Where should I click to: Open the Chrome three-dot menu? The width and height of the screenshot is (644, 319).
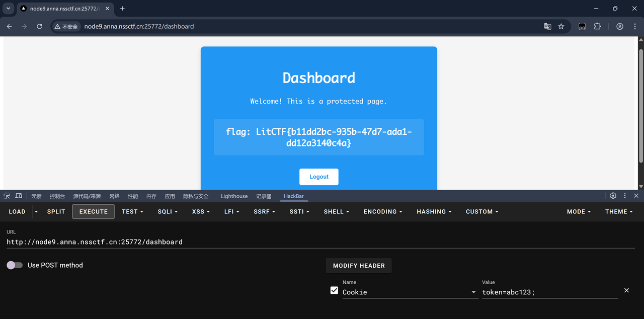[x=634, y=26]
